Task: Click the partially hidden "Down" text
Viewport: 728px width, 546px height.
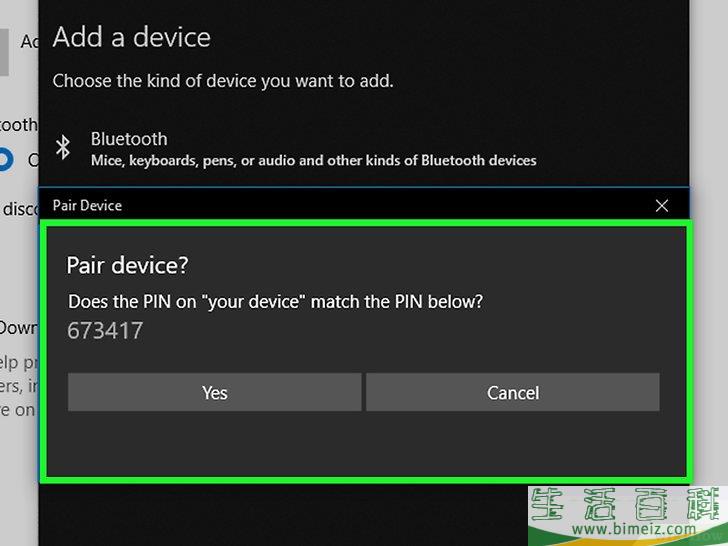Action: coord(19,328)
